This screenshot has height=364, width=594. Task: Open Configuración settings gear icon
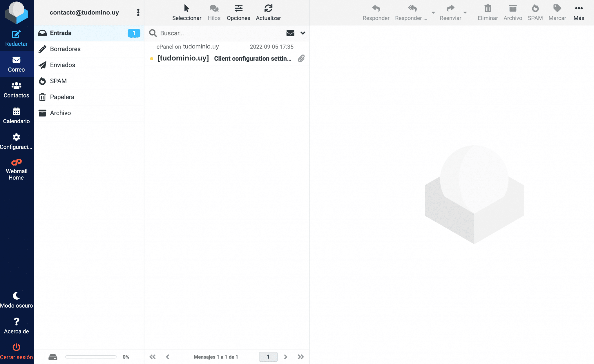[17, 137]
